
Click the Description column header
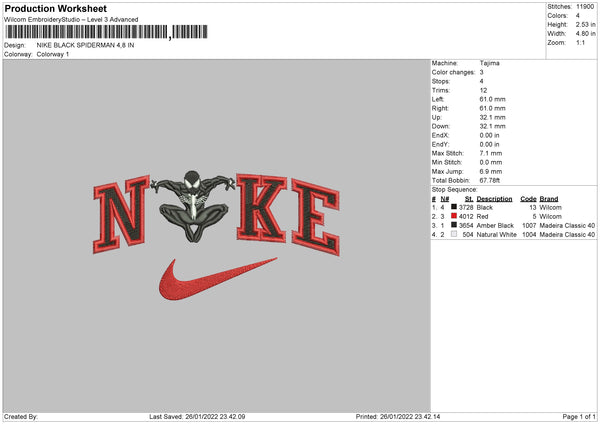click(x=494, y=199)
